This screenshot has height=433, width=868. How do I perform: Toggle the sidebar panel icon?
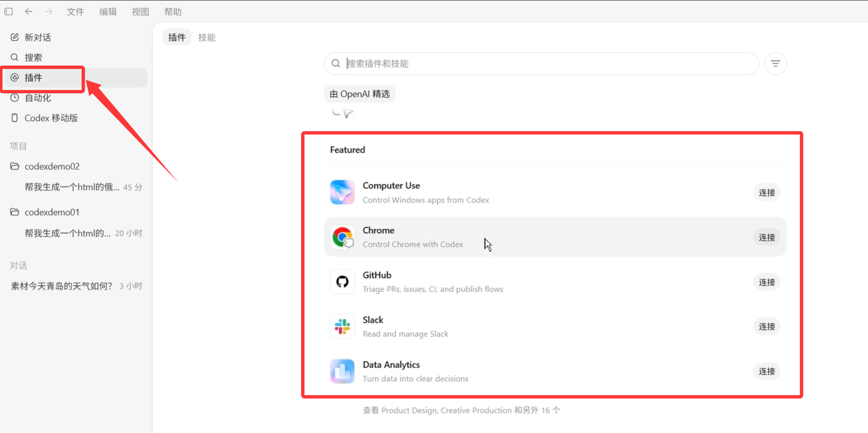click(8, 11)
